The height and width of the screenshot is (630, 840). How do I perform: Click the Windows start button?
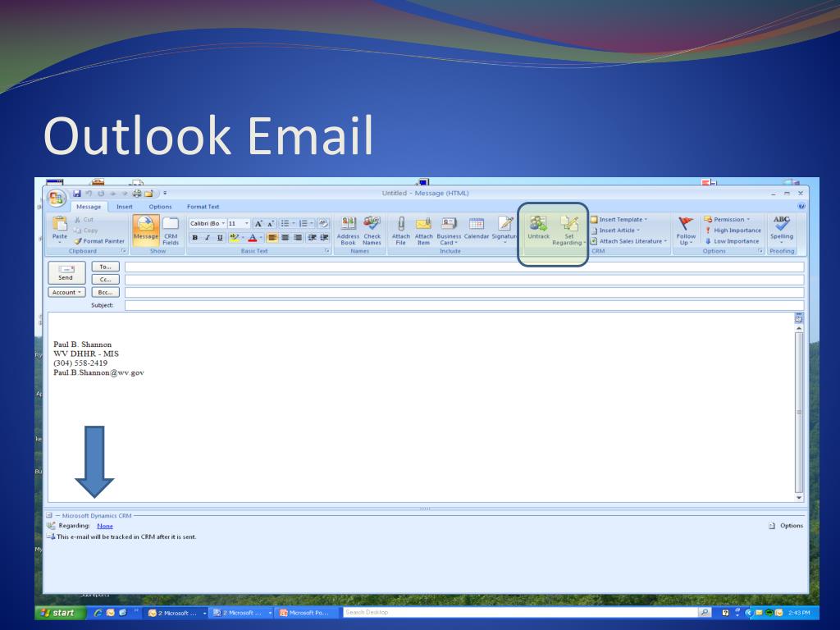click(x=61, y=612)
